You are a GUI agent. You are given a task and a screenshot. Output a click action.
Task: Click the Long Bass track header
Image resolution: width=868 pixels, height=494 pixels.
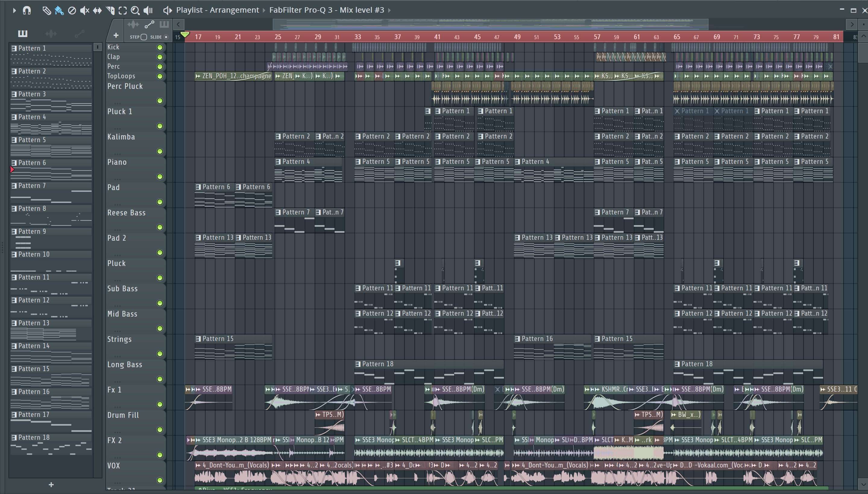[136, 372]
